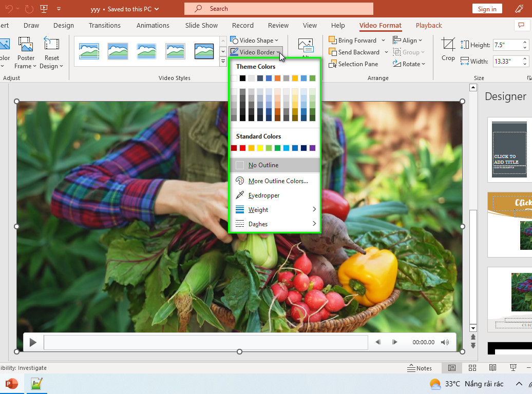Viewport: 532px width, 394px height.
Task: Select the red standard color swatch
Action: click(242, 148)
